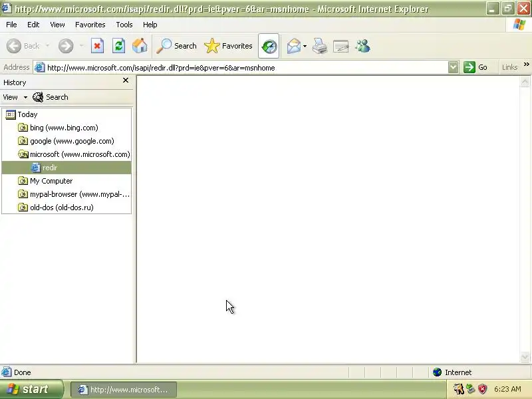Click the Print icon

click(x=320, y=46)
